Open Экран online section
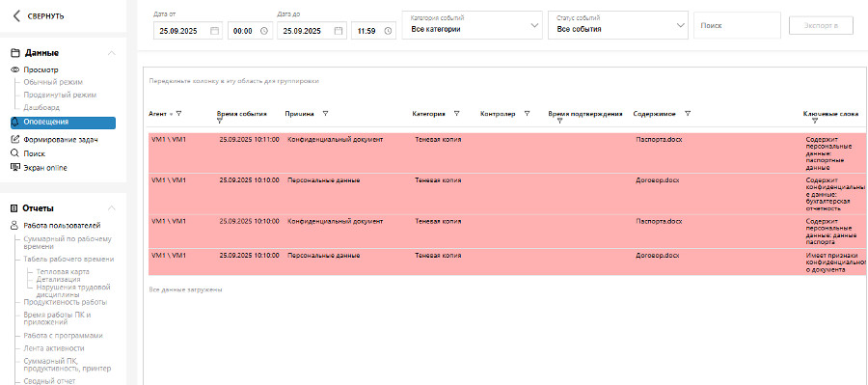 tap(45, 167)
